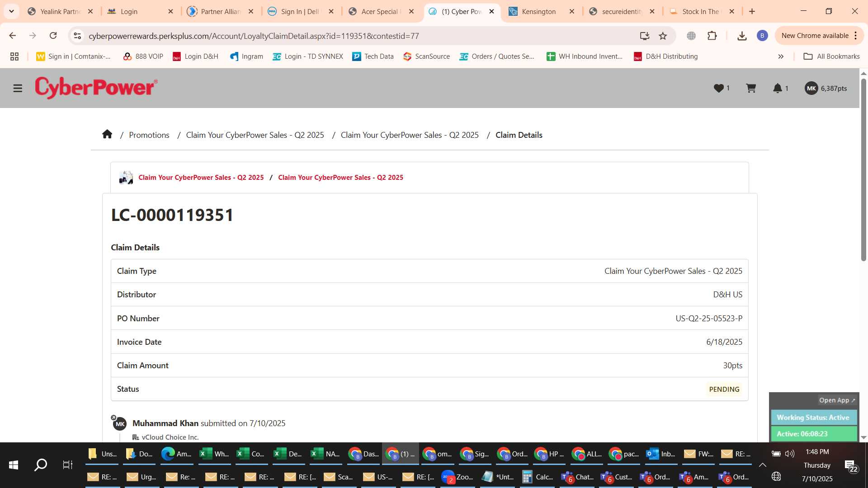Open Promotions breadcrumb link
Screen dimensions: 868x488
pos(149,135)
